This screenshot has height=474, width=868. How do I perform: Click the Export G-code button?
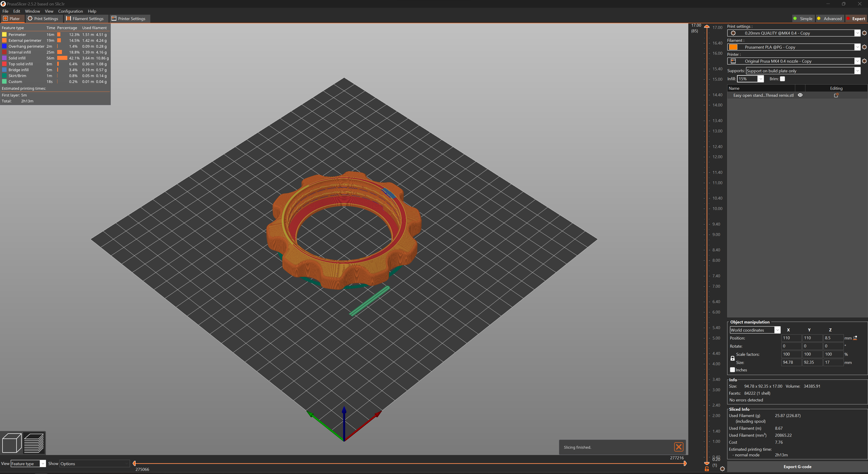pos(797,467)
